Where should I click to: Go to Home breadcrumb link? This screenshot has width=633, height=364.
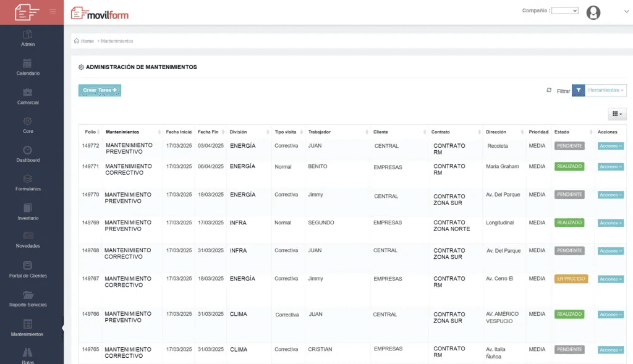pos(87,41)
